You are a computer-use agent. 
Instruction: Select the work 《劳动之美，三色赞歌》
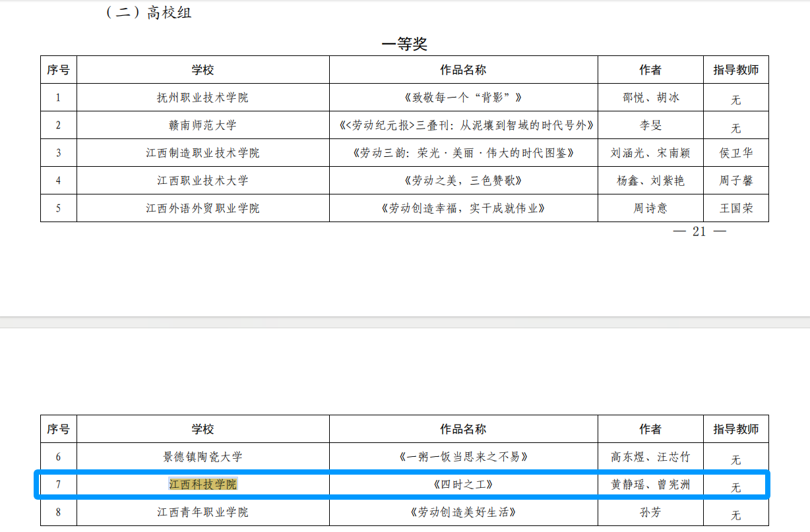pos(463,181)
